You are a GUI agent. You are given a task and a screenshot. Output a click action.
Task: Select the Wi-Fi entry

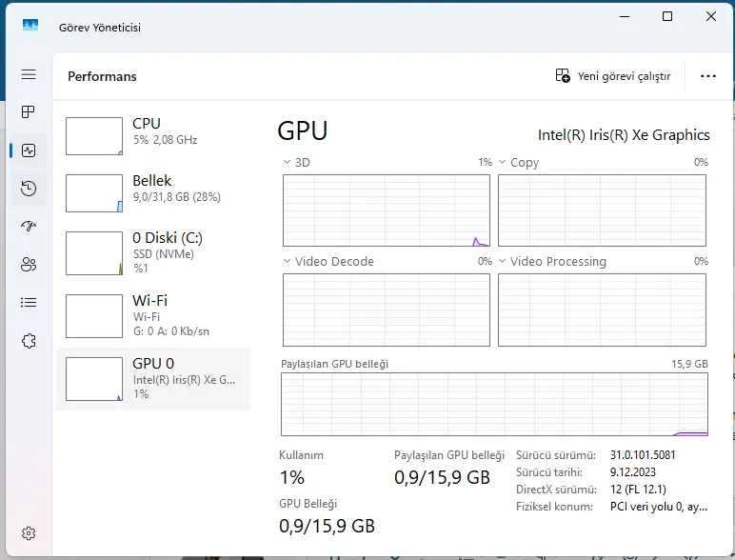click(153, 315)
